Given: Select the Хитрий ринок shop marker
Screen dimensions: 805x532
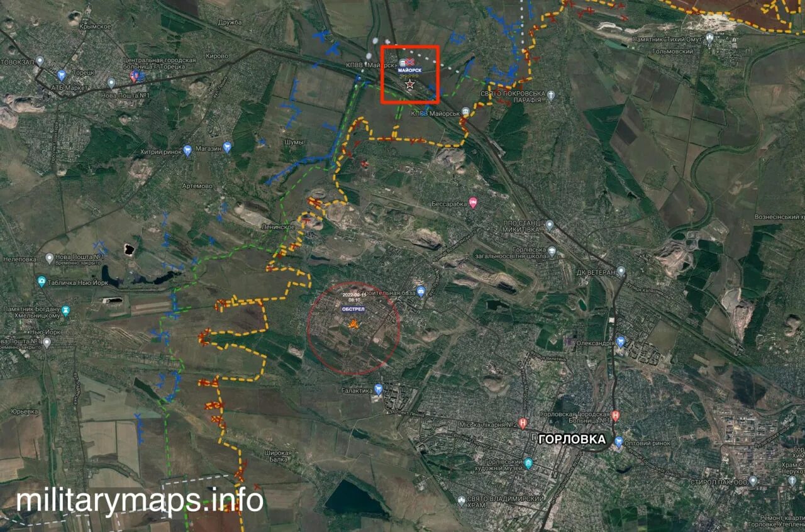Looking at the screenshot, I should [187, 150].
